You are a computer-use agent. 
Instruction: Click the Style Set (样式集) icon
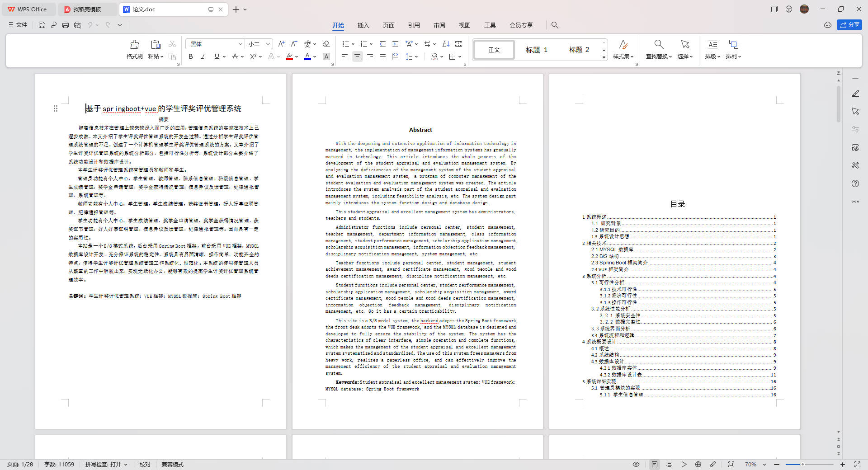[x=623, y=44]
